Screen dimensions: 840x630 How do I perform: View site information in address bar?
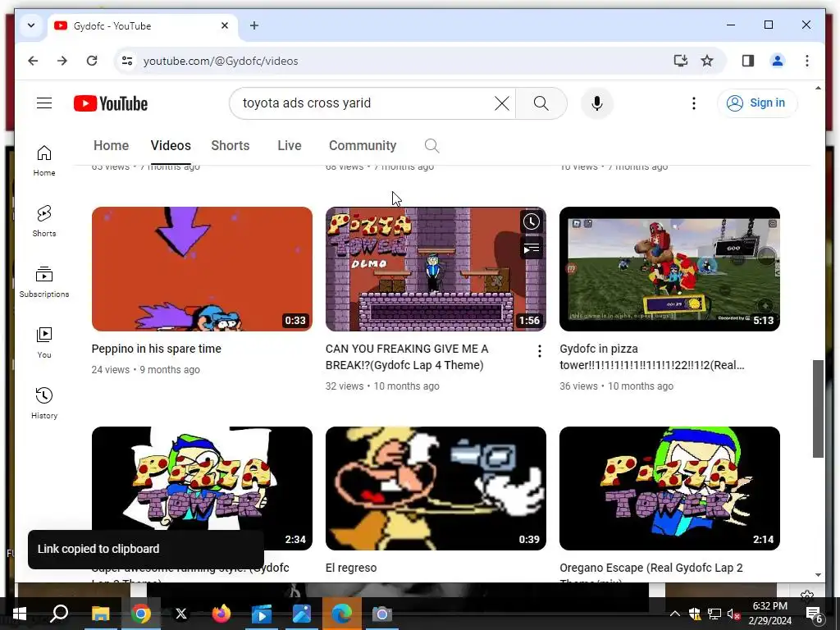coord(127,61)
